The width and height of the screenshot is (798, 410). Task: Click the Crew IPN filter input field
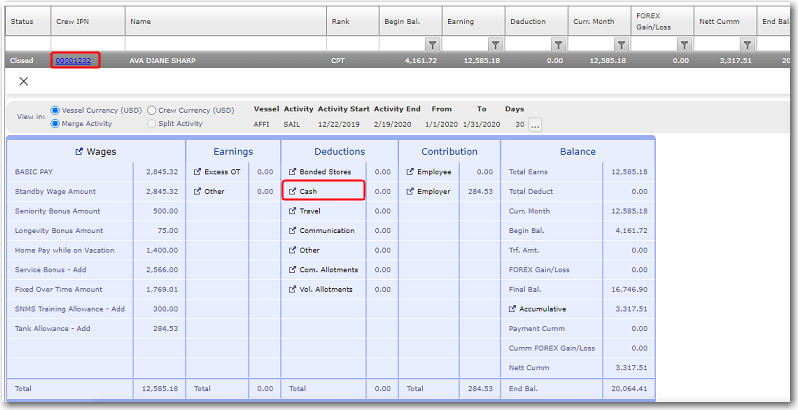click(85, 44)
